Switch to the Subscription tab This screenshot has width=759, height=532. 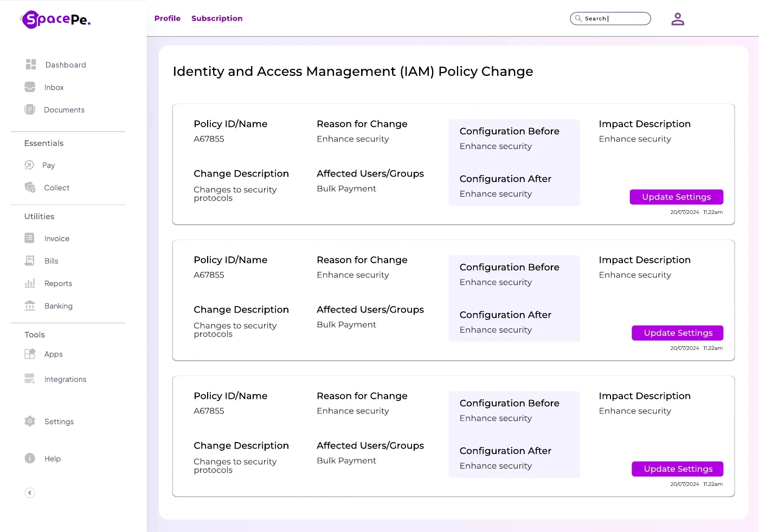tap(217, 18)
